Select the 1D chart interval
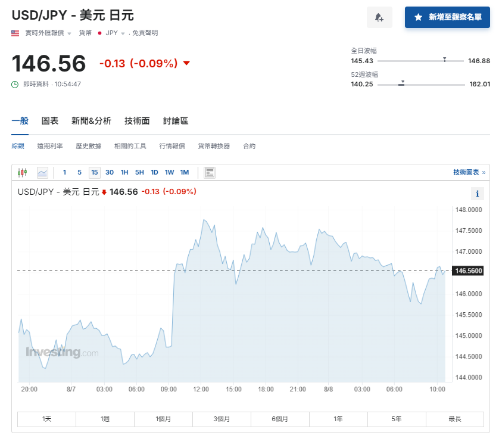This screenshot has height=448, width=499. 154,173
